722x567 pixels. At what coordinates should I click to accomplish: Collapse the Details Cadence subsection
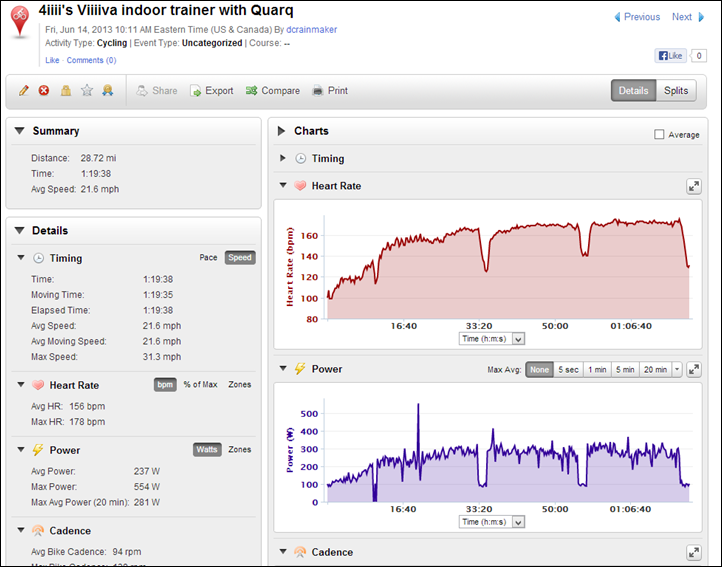[x=21, y=530]
